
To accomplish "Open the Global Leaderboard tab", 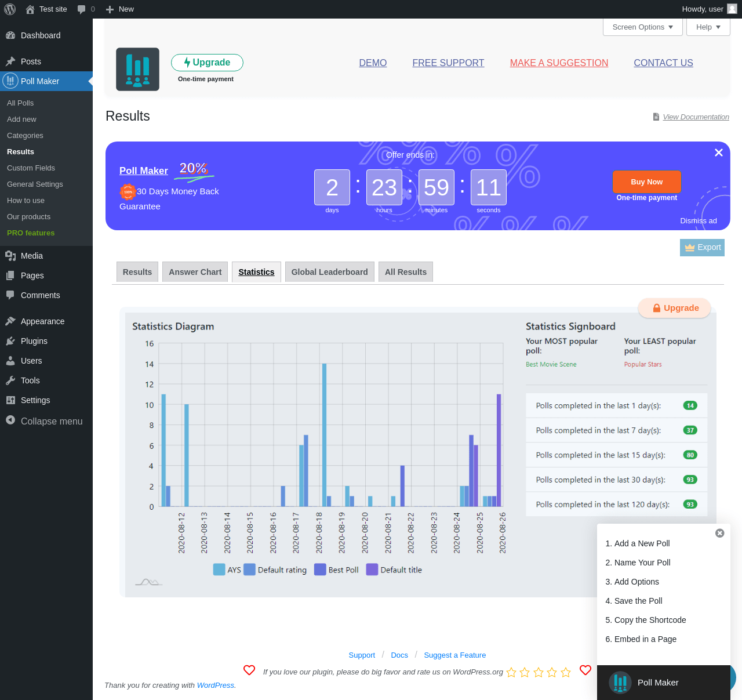I will [x=329, y=272].
